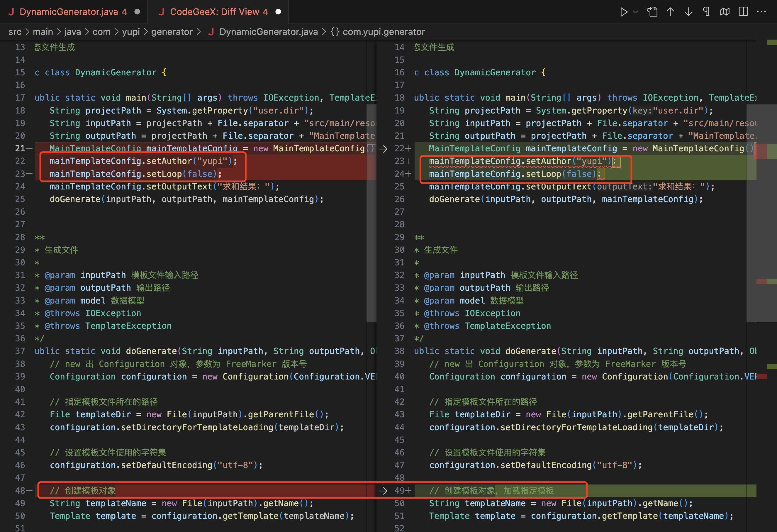Expand the 'generator' breadcrumb folder
Image resolution: width=777 pixels, height=532 pixels.
click(x=172, y=32)
